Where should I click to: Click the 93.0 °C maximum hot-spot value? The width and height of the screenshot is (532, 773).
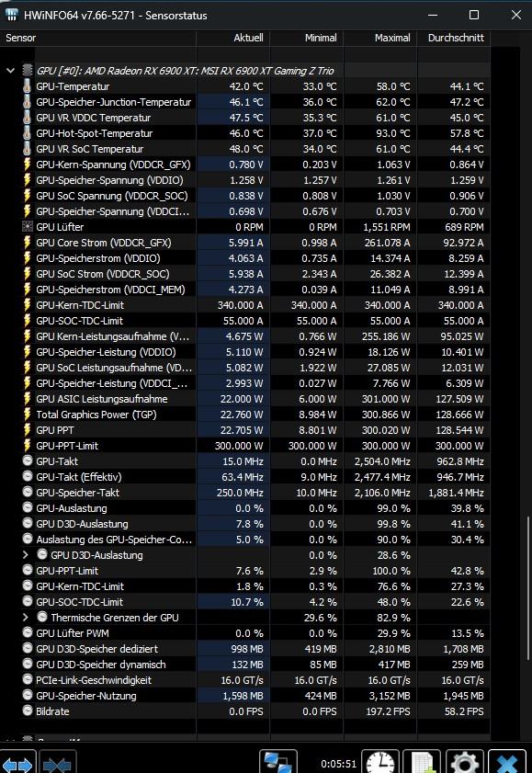pos(392,133)
